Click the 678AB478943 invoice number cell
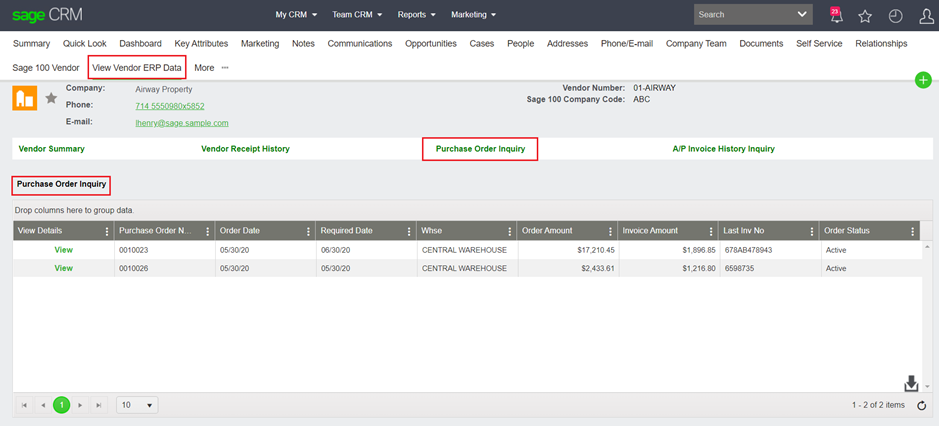 (769, 250)
